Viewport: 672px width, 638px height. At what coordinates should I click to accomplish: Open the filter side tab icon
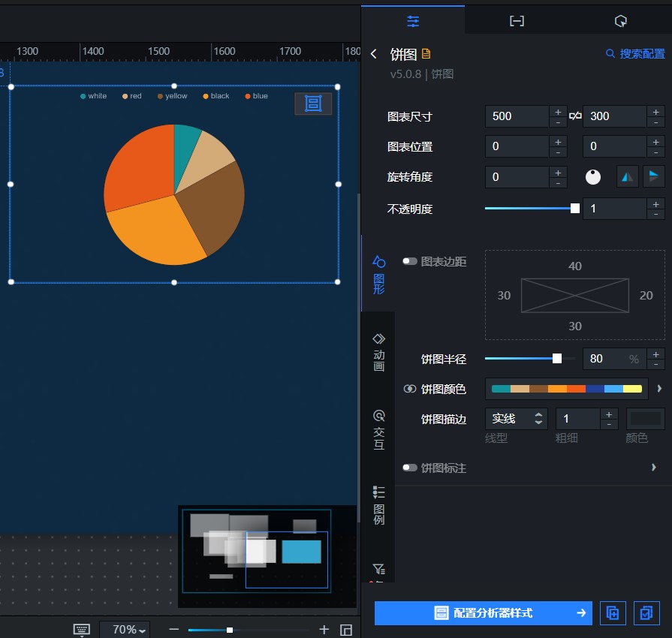(x=378, y=569)
